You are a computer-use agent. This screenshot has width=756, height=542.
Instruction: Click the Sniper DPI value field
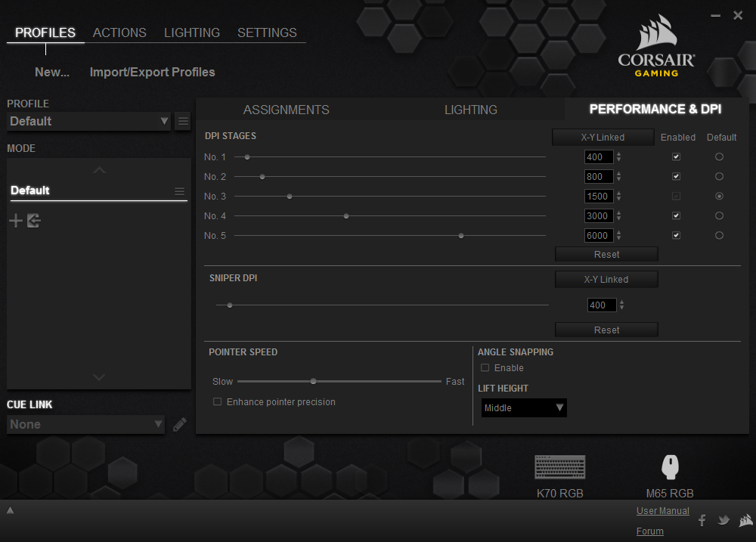[x=602, y=305]
